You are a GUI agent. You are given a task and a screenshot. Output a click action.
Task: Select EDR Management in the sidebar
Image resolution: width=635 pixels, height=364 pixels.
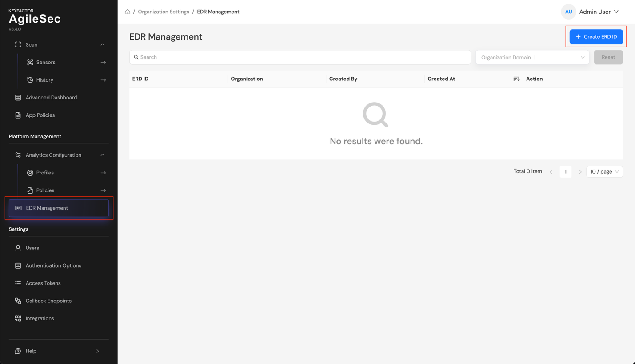[x=47, y=207]
